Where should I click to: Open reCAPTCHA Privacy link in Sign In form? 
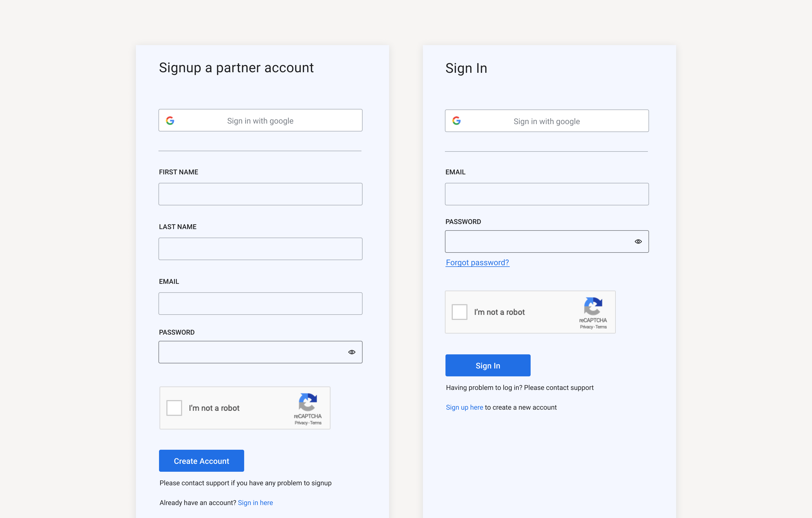[586, 327]
